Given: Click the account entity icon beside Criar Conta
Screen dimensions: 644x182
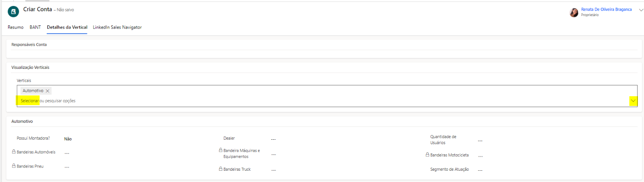Looking at the screenshot, I should pos(13,12).
